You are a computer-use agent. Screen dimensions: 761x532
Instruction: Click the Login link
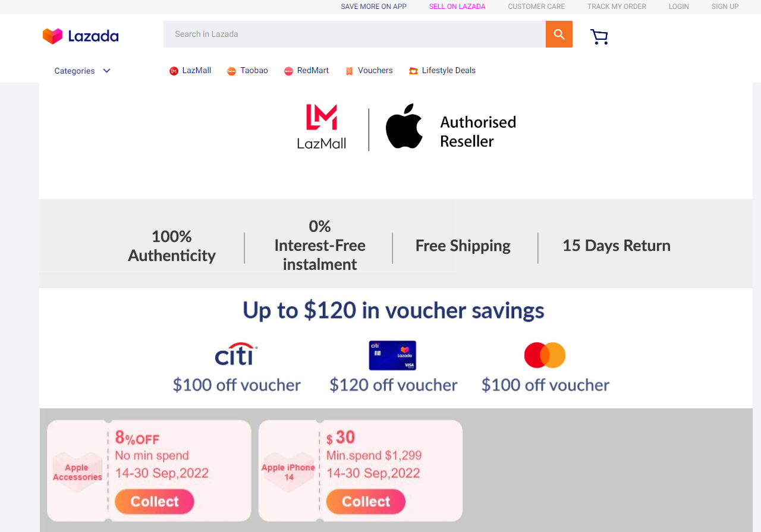click(x=678, y=7)
